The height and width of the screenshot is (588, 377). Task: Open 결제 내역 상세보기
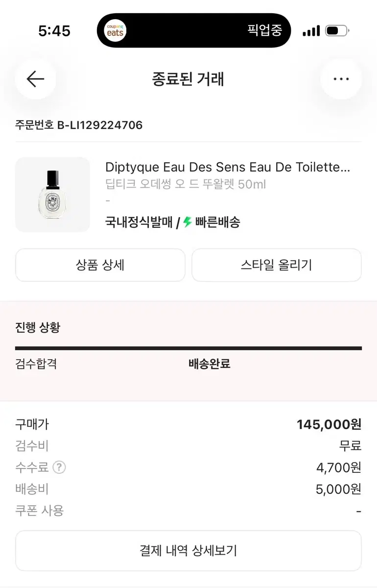188,550
